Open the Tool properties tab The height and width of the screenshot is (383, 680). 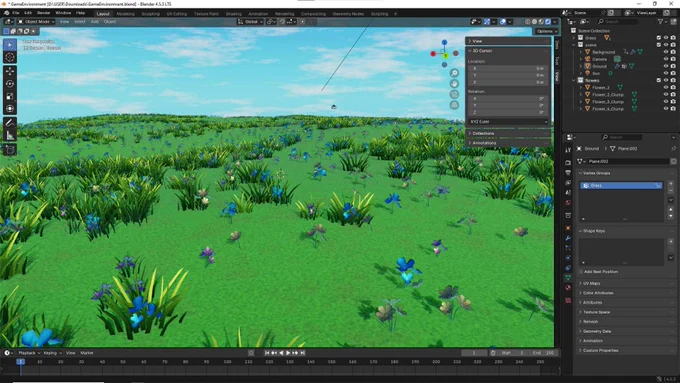pos(568,150)
